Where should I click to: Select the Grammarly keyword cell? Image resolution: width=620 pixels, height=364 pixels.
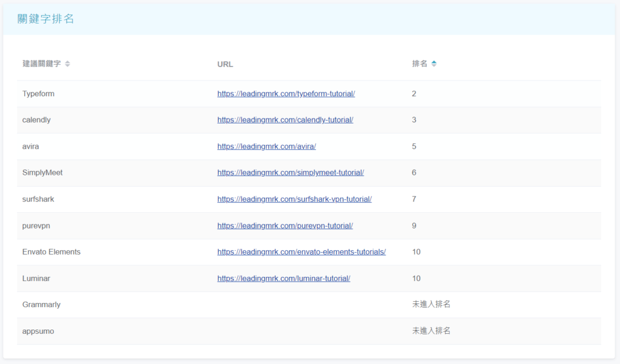41,304
